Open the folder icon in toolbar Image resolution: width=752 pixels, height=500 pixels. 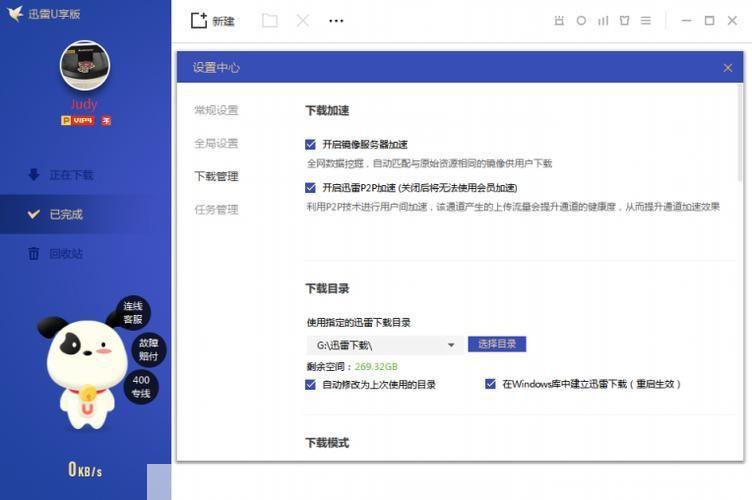[x=270, y=21]
